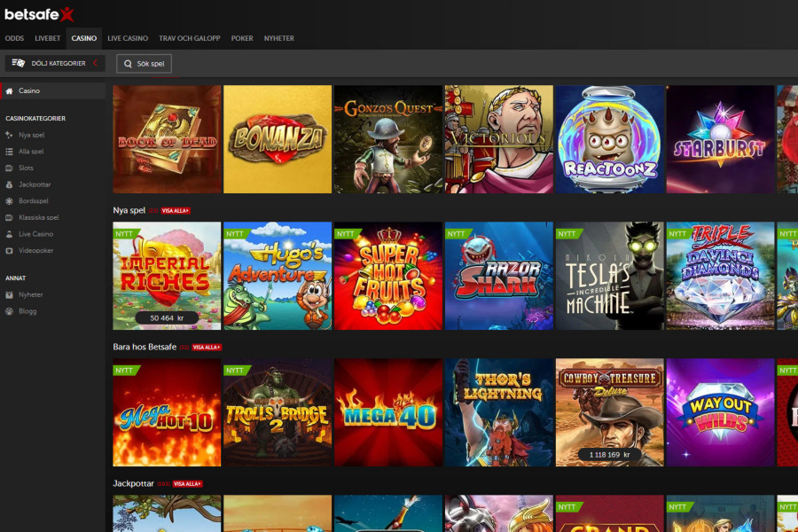The width and height of the screenshot is (798, 532).
Task: Open Nya spel category in sidebar
Action: click(32, 135)
